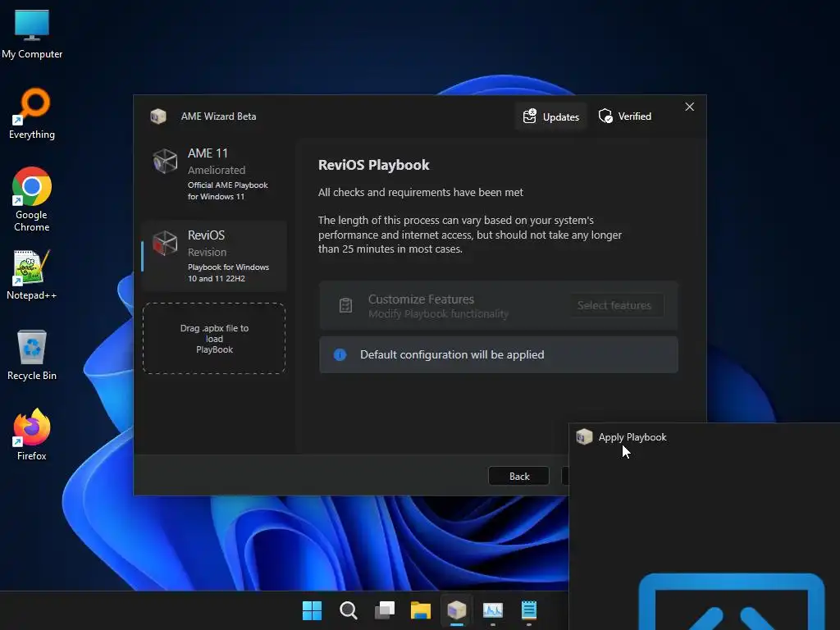Viewport: 840px width, 630px height.
Task: Open Task View on the taskbar
Action: coord(384,610)
